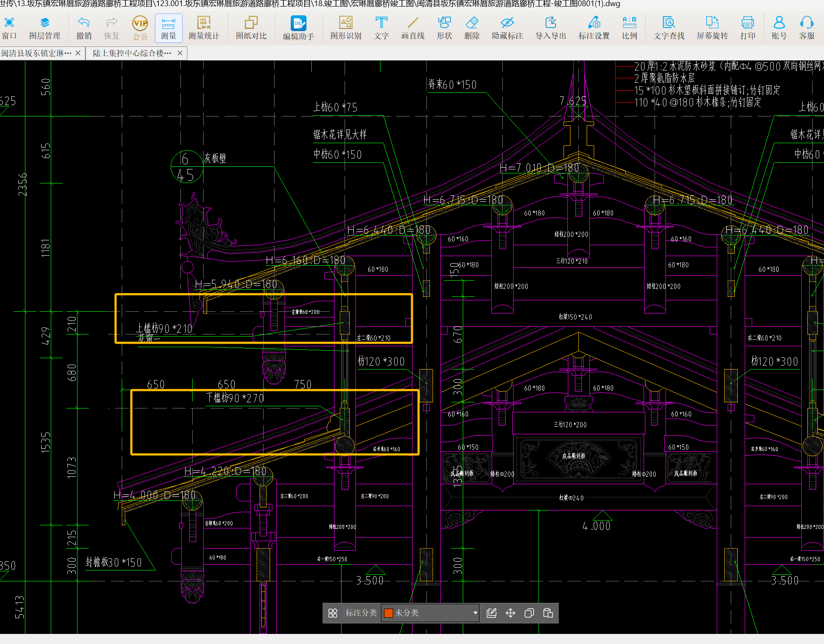This screenshot has height=644, width=824.
Task: Open the grid icon beside 标注分类
Action: click(333, 613)
